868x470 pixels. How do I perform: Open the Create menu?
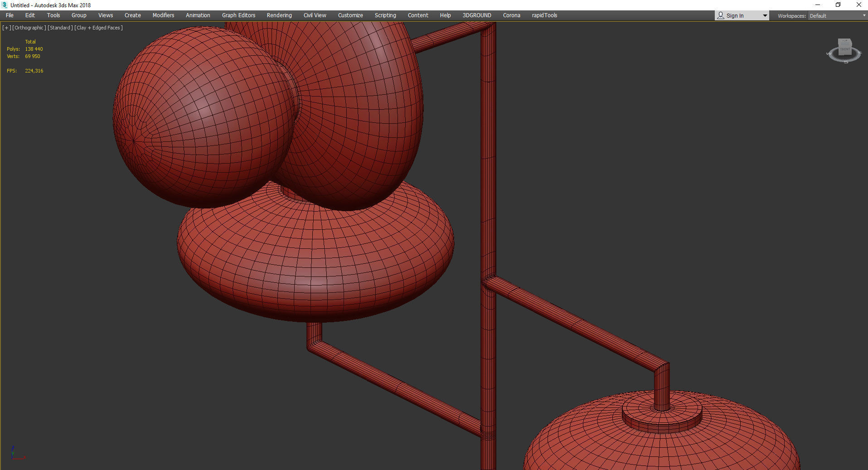(133, 15)
